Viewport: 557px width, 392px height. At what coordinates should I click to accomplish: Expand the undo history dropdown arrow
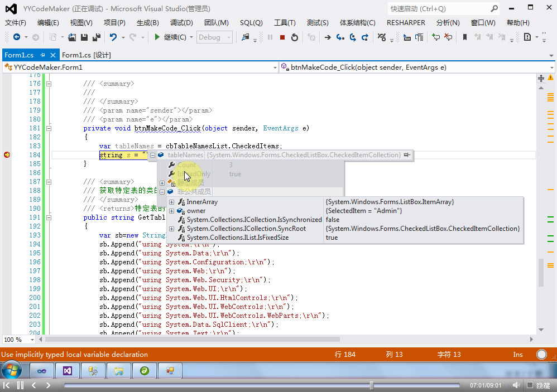[123, 37]
